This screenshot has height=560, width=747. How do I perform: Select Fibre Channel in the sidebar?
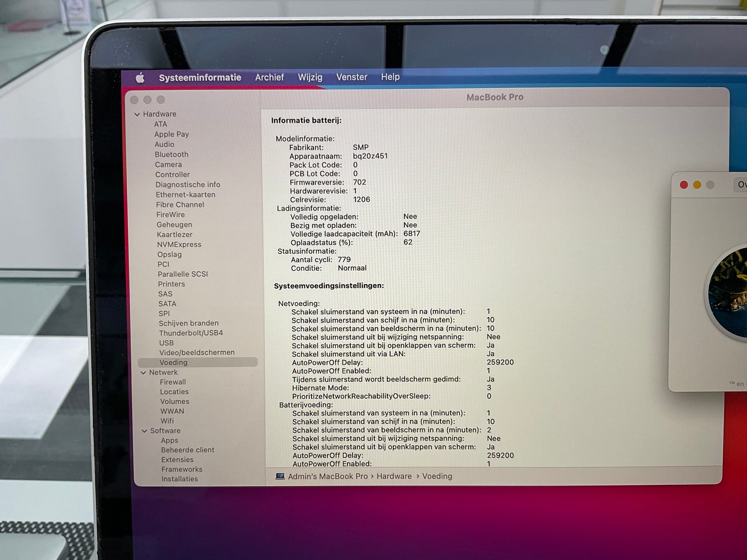pyautogui.click(x=180, y=205)
